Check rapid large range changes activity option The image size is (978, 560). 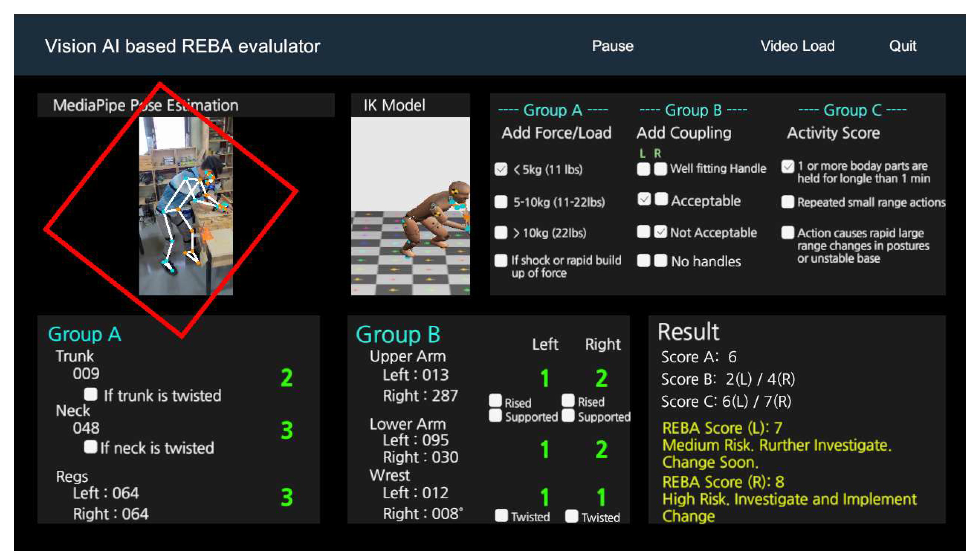[788, 232]
